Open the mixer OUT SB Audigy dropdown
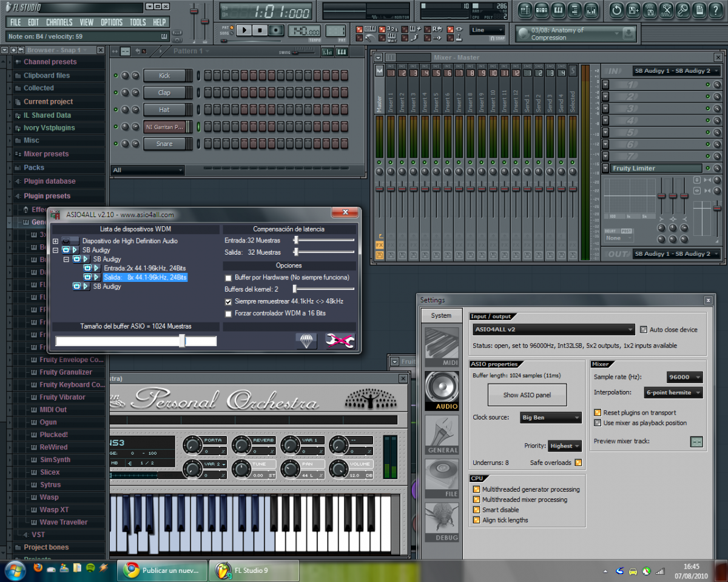The image size is (728, 582). 676,254
